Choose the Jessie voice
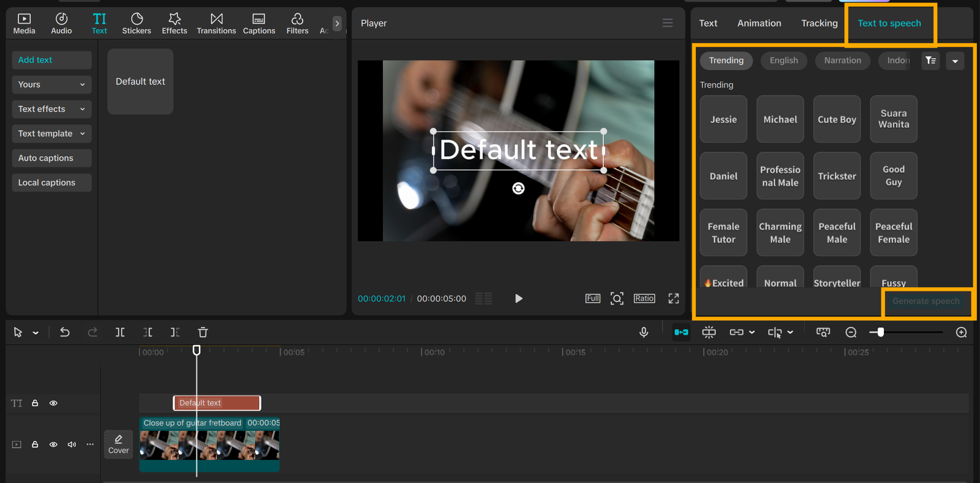 [x=723, y=119]
